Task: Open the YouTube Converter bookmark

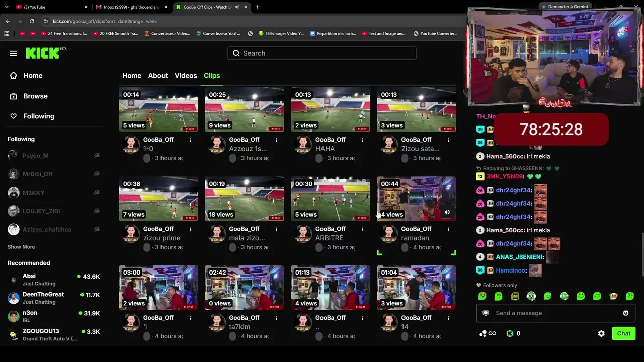Action: [x=435, y=34]
